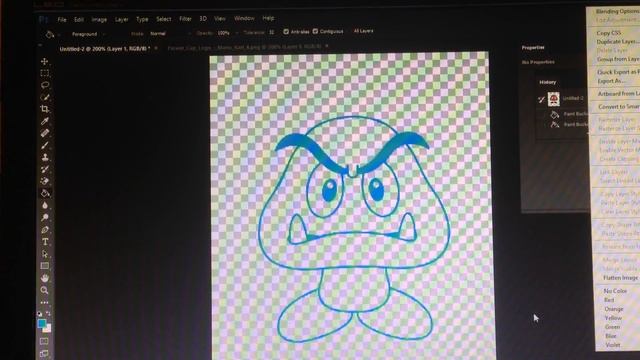Choose Red label color
Viewport: 640px width, 360px height.
[609, 300]
